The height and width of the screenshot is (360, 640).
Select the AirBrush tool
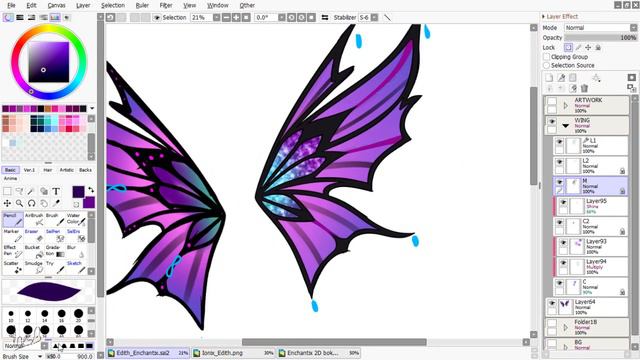click(34, 219)
